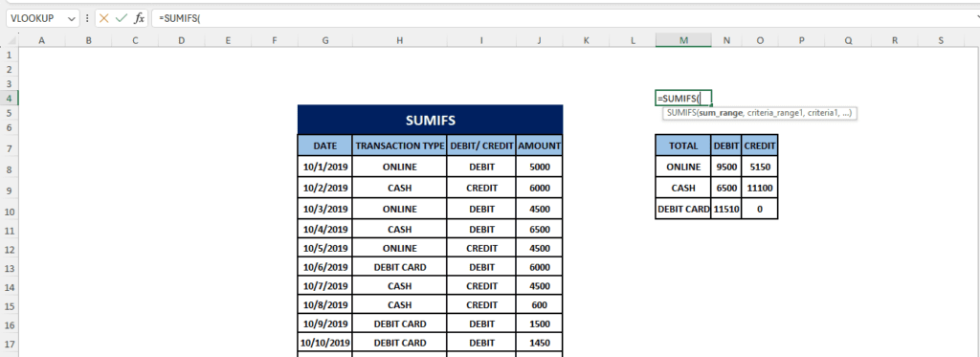Select the SUMIFS title banner cell
This screenshot has width=980, height=357.
point(430,120)
